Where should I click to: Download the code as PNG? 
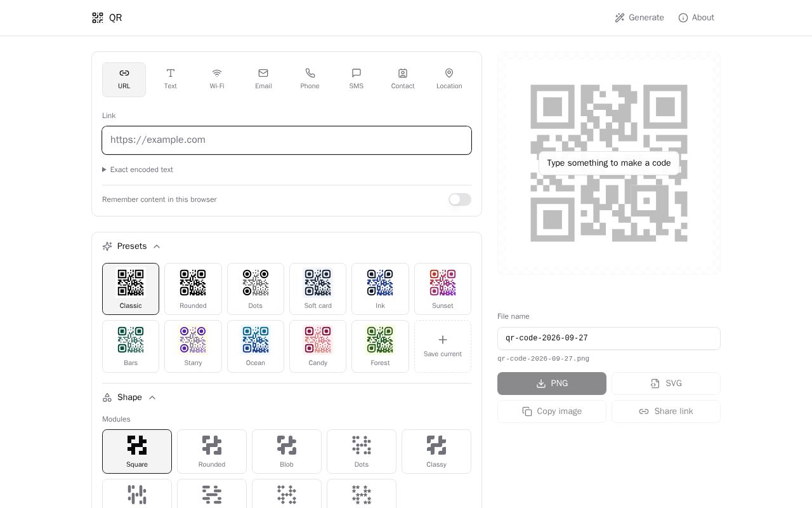pos(552,384)
